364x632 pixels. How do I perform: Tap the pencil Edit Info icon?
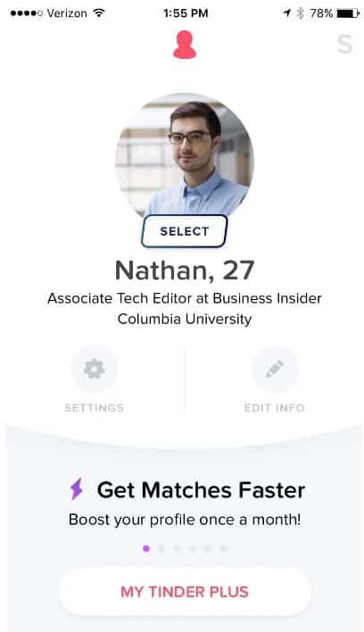tap(275, 369)
